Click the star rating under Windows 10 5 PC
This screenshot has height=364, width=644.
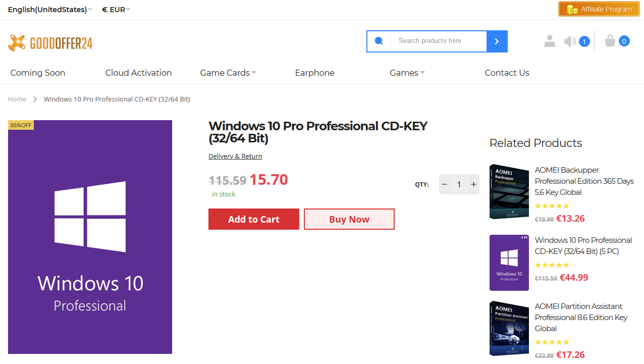[552, 265]
